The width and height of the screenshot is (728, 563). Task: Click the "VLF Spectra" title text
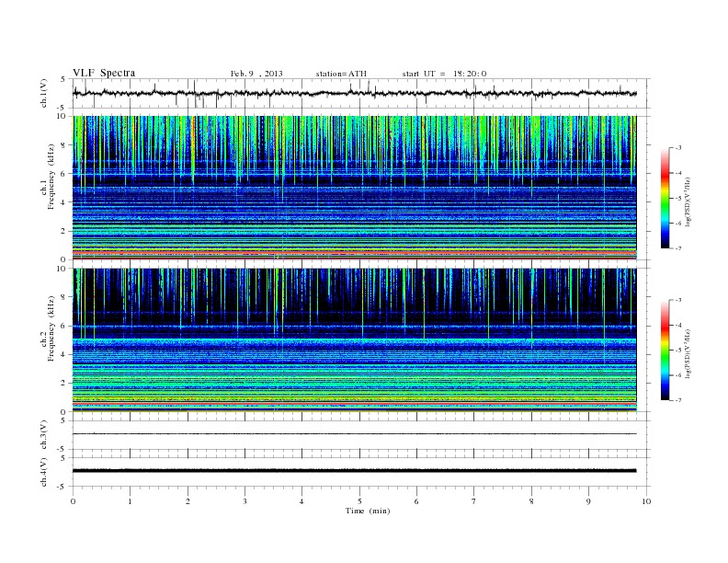(104, 73)
